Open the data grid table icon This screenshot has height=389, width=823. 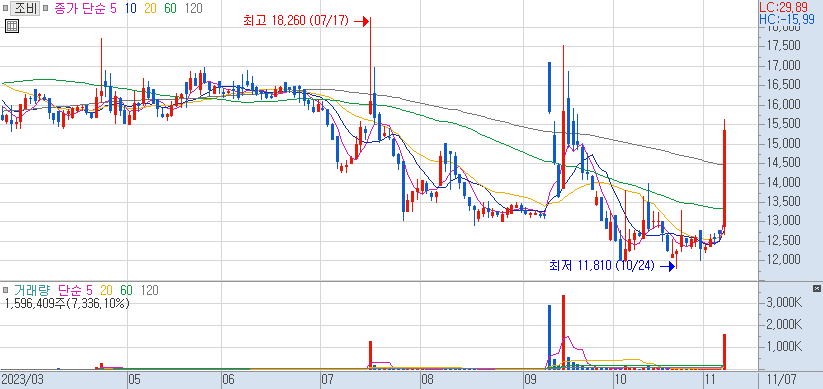(12, 25)
